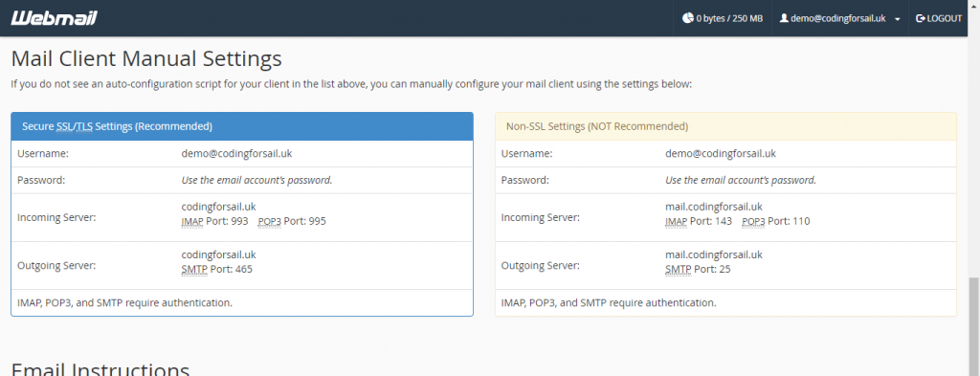Click the non-SSL panel authentication note
This screenshot has width=980, height=376.
609,303
